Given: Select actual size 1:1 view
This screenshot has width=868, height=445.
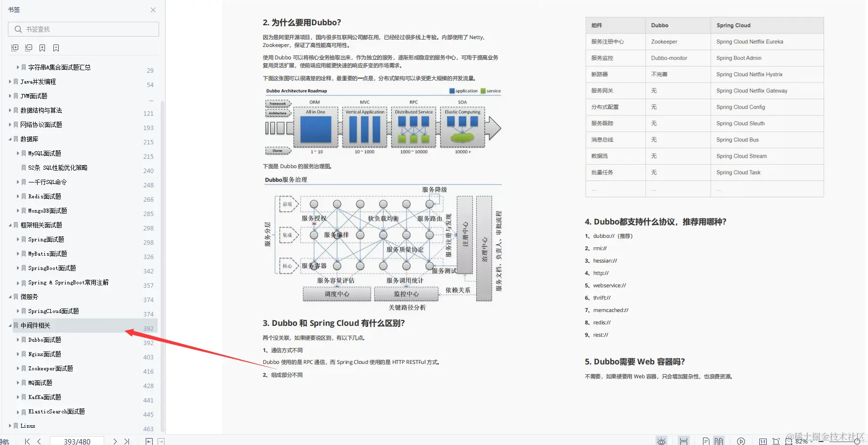Looking at the screenshot, I should tap(763, 441).
